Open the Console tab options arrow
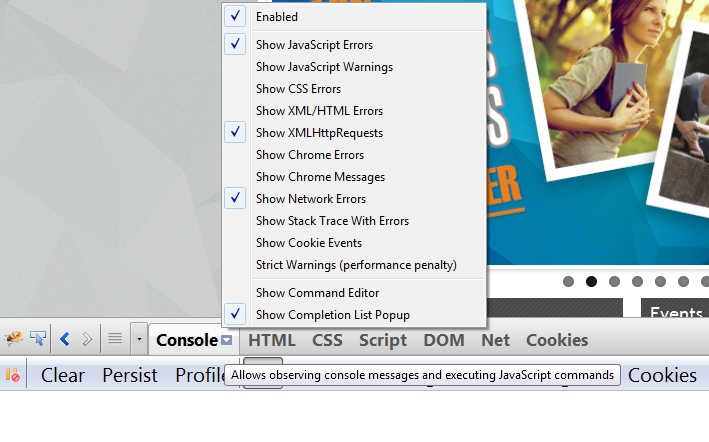The image size is (709, 442). [227, 340]
